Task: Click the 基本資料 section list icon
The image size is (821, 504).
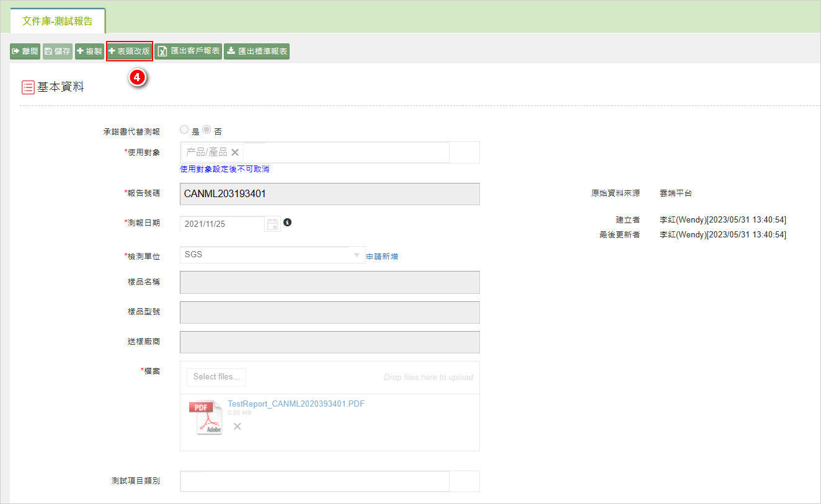Action: [x=28, y=87]
